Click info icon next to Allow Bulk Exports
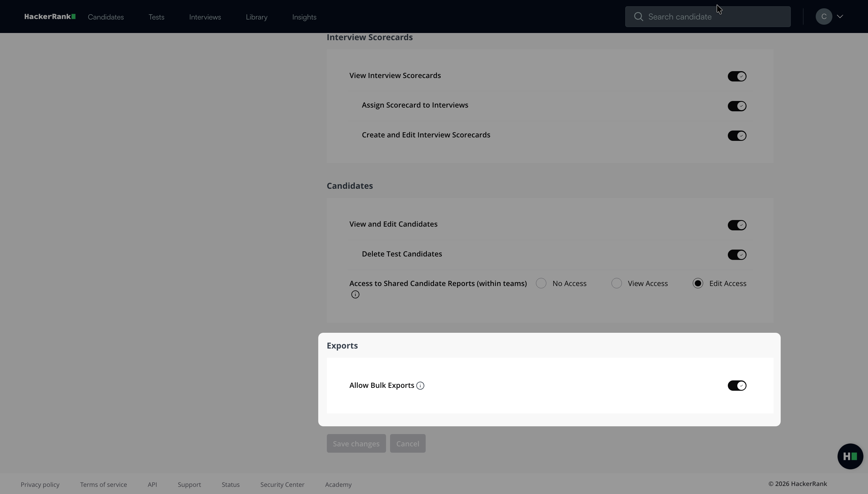This screenshot has width=868, height=494. (x=420, y=386)
